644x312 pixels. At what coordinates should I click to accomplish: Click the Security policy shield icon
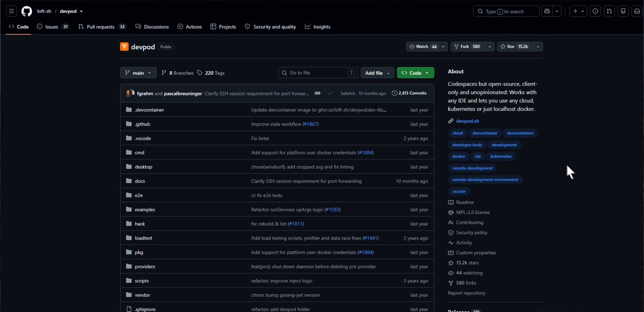[x=451, y=233]
